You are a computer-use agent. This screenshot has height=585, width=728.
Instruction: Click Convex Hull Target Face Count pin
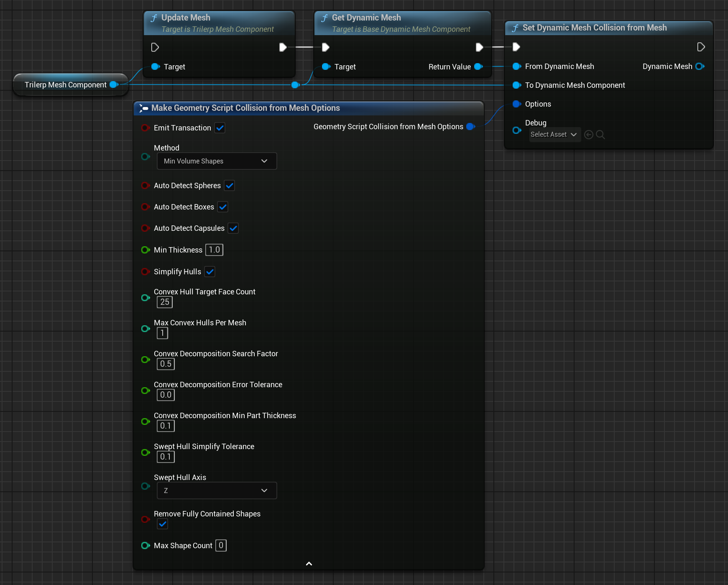(x=146, y=298)
